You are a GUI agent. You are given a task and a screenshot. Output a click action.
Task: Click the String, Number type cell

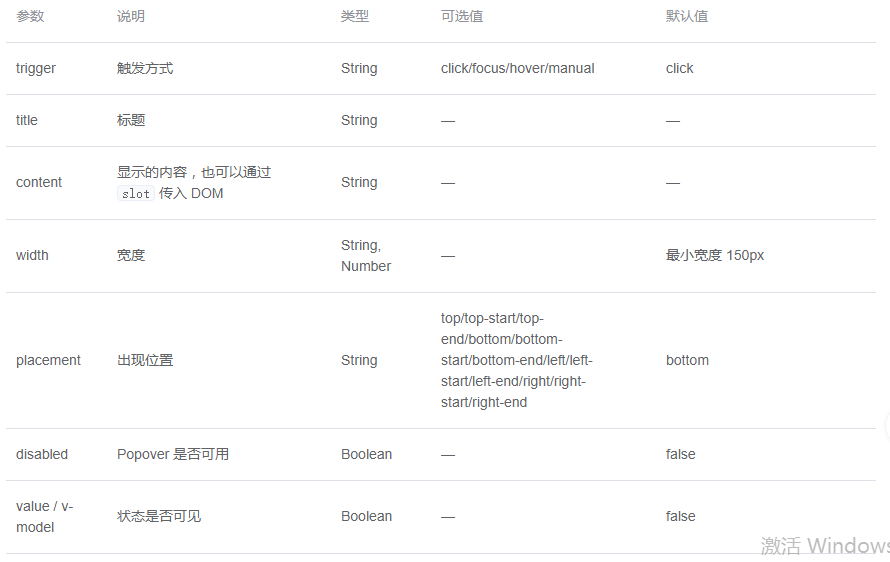365,255
